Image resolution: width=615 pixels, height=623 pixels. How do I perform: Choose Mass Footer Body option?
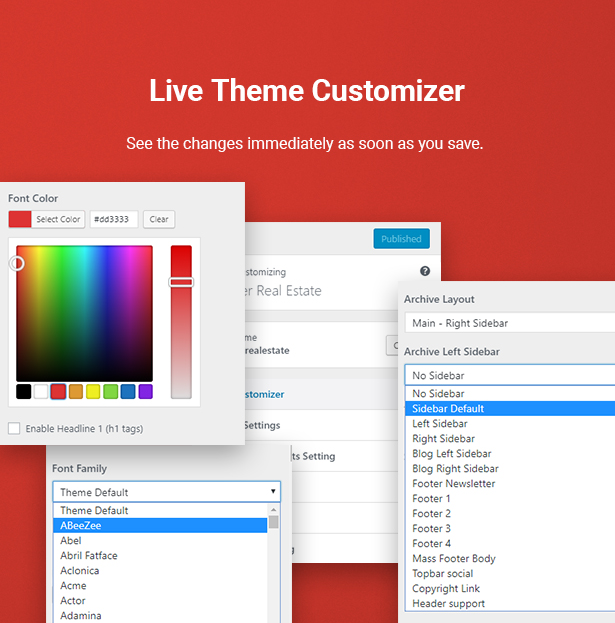(x=510, y=559)
